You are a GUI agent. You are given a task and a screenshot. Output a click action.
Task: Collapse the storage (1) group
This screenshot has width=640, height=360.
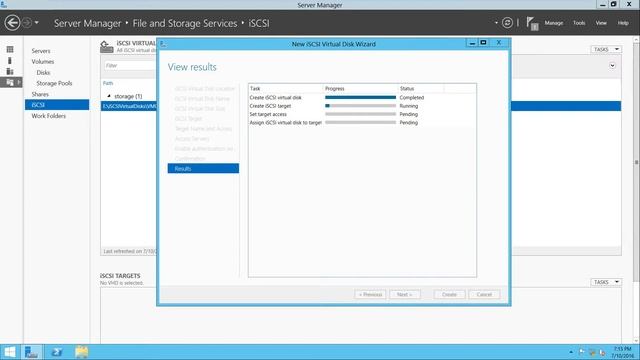[x=109, y=96]
